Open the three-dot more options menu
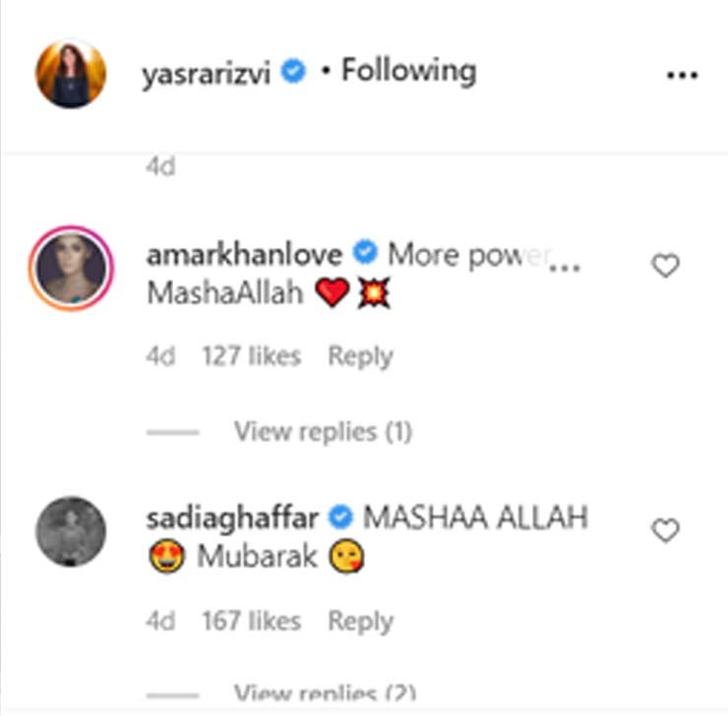 coord(682,75)
